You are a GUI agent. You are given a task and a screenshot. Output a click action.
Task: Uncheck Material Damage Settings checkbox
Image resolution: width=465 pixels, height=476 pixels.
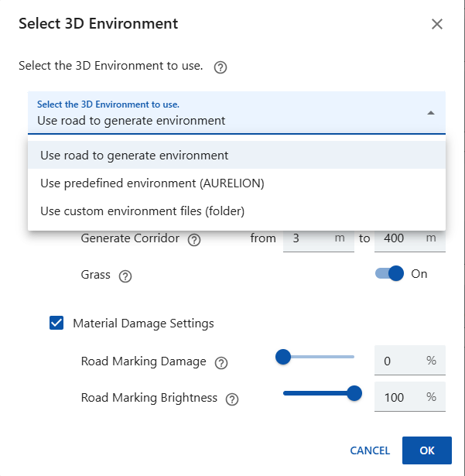click(56, 324)
